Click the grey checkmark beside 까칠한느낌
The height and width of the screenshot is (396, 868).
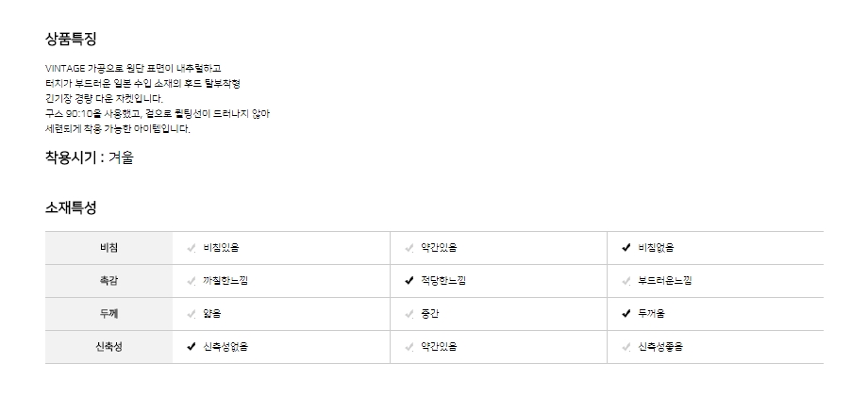click(x=192, y=281)
